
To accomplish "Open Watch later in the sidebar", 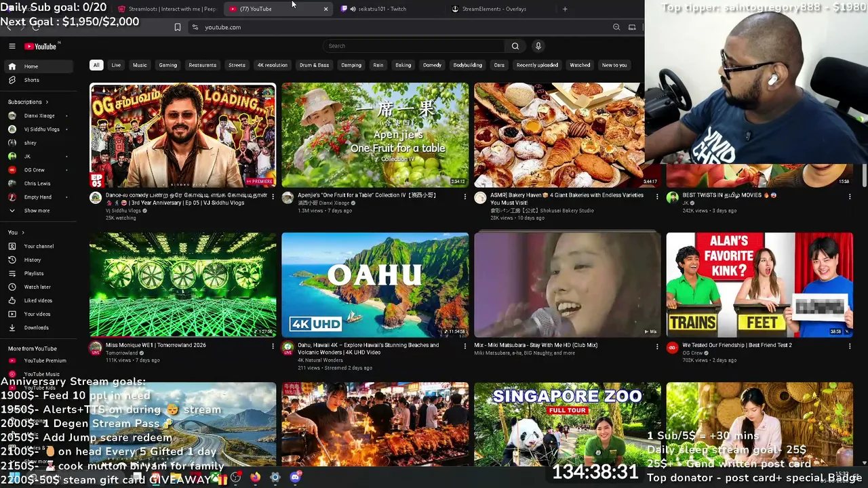I will coord(39,287).
